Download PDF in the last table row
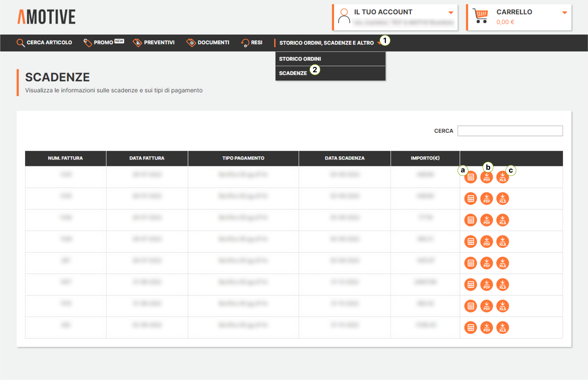Image resolution: width=588 pixels, height=380 pixels. pos(487,327)
